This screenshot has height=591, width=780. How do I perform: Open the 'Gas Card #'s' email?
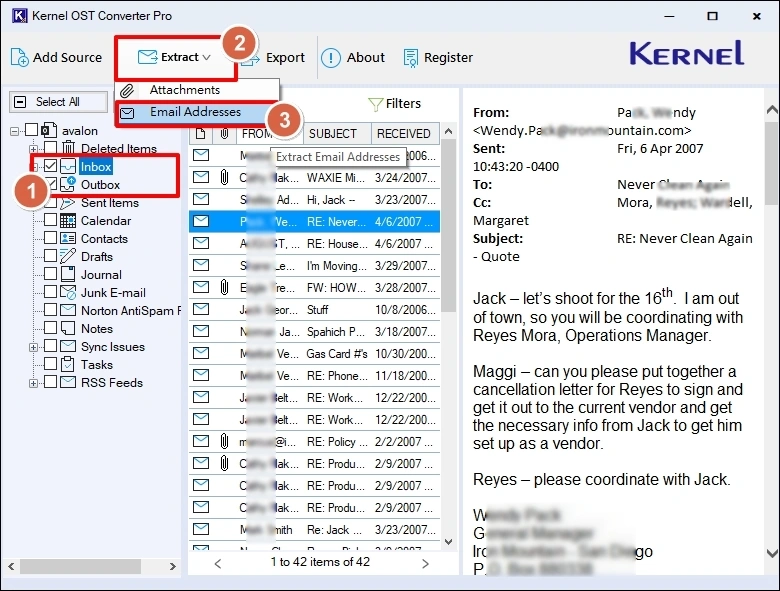(x=314, y=354)
